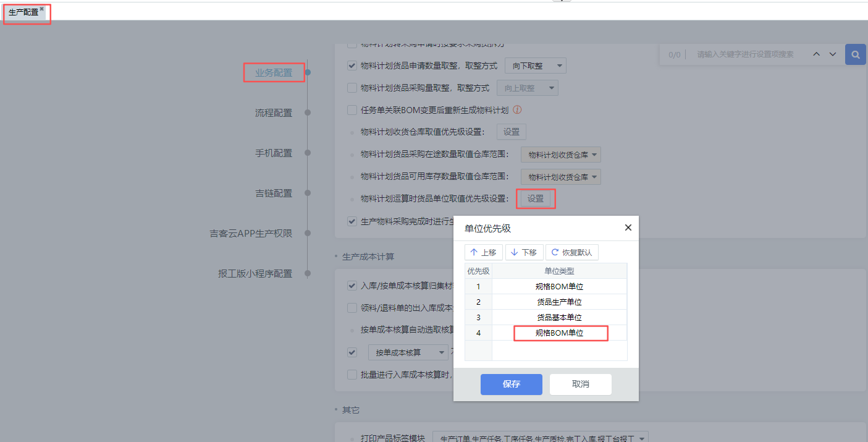The image size is (868, 442).
Task: Click the down arrow in search navigation
Action: (833, 54)
